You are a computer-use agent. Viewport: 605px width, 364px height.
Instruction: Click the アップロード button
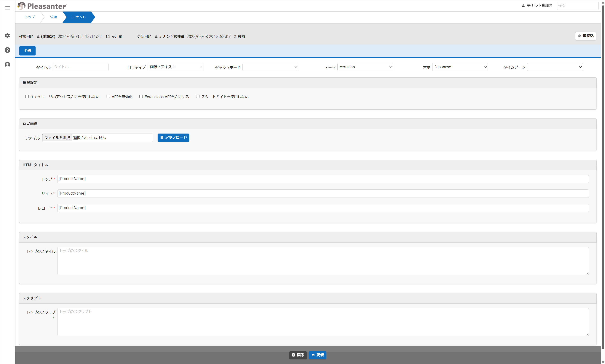(173, 138)
